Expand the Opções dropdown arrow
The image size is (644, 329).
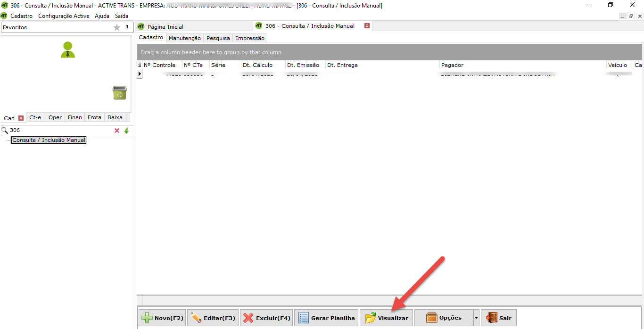(x=476, y=318)
